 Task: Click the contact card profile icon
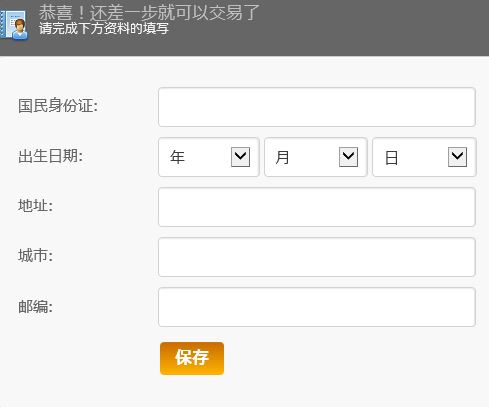pos(14,25)
